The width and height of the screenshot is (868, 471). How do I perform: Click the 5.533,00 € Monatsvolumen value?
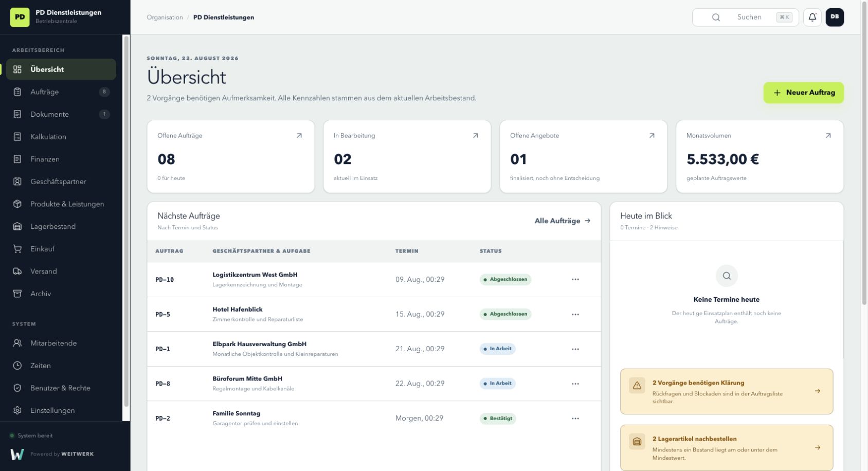pyautogui.click(x=722, y=159)
